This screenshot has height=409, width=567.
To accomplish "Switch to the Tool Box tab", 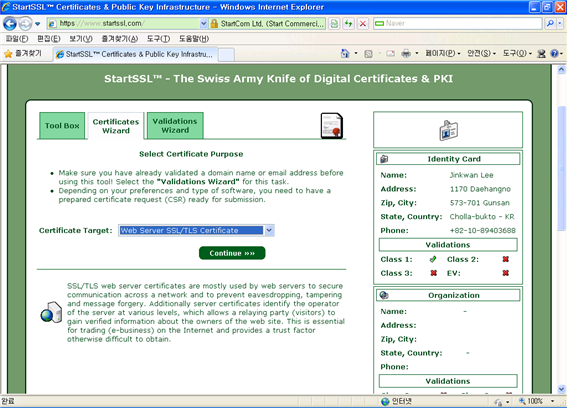I will pyautogui.click(x=62, y=125).
